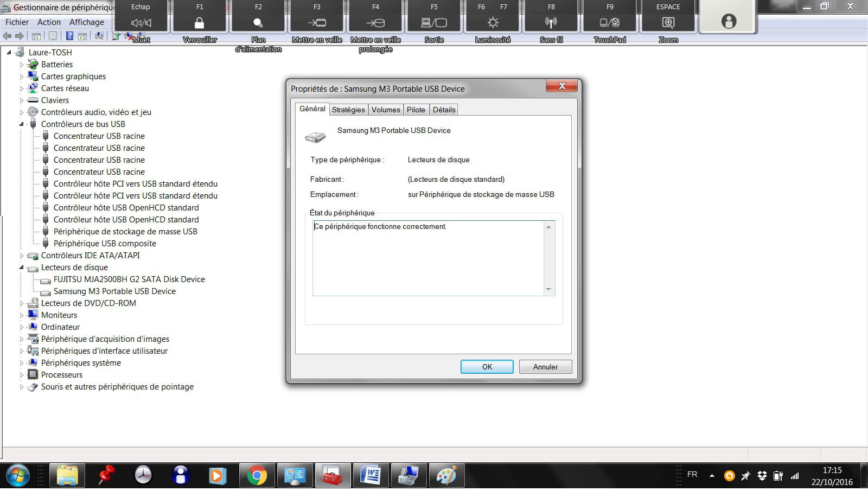Image resolution: width=868 pixels, height=504 pixels.
Task: Click the forward arrow in Device Manager toolbar
Action: [20, 36]
